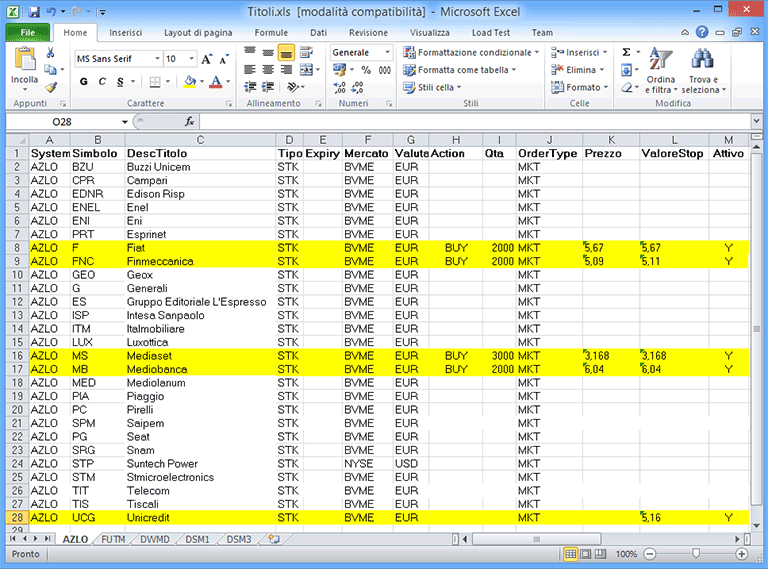This screenshot has height=569, width=768.
Task: Toggle bold G button
Action: pyautogui.click(x=84, y=82)
